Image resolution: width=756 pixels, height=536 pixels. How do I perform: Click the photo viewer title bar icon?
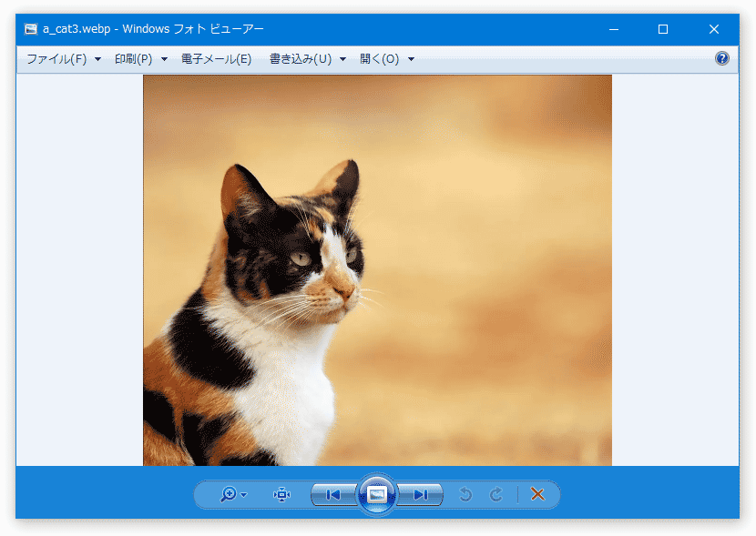point(31,29)
